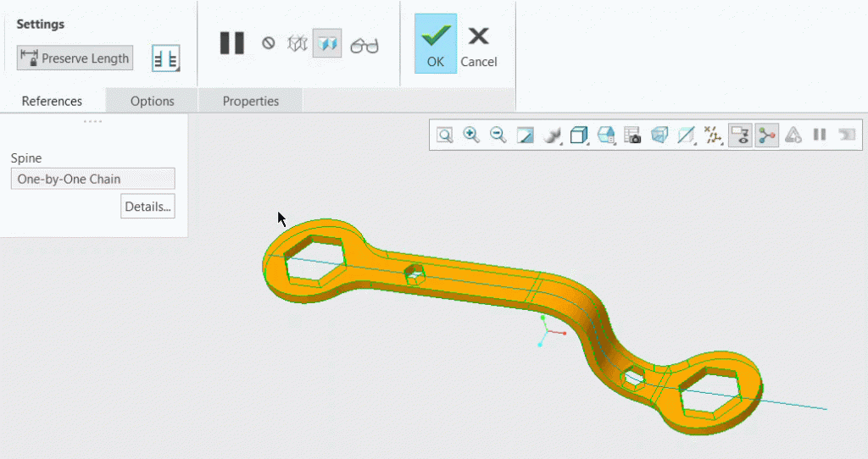Click the verify glasses preview icon
Screen dimensions: 868x459
364,45
